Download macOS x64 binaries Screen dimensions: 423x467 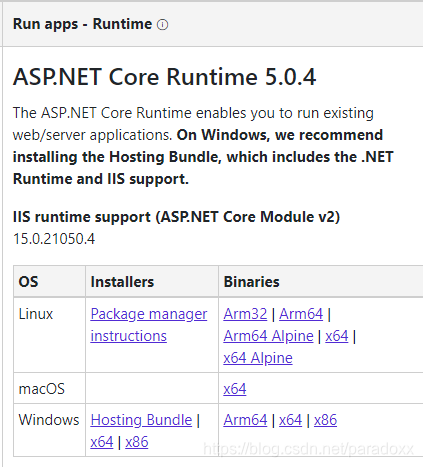(235, 389)
